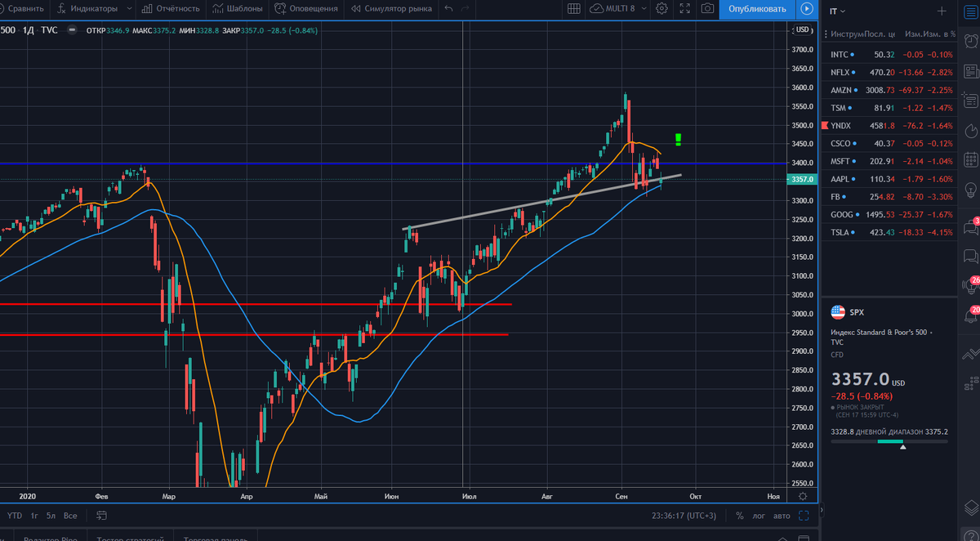980x541 pixels.
Task: Toggle the авто auto scale
Action: pos(782,516)
